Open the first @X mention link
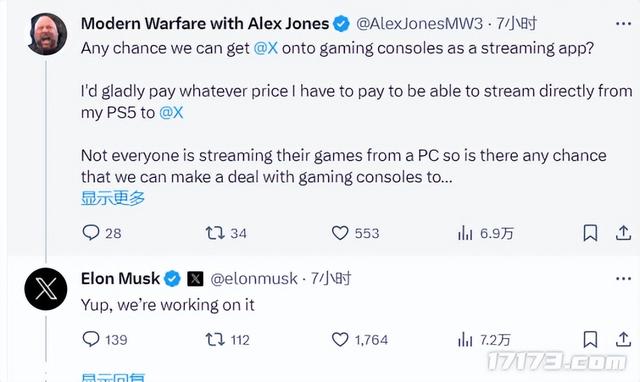640x382 pixels. coord(266,48)
